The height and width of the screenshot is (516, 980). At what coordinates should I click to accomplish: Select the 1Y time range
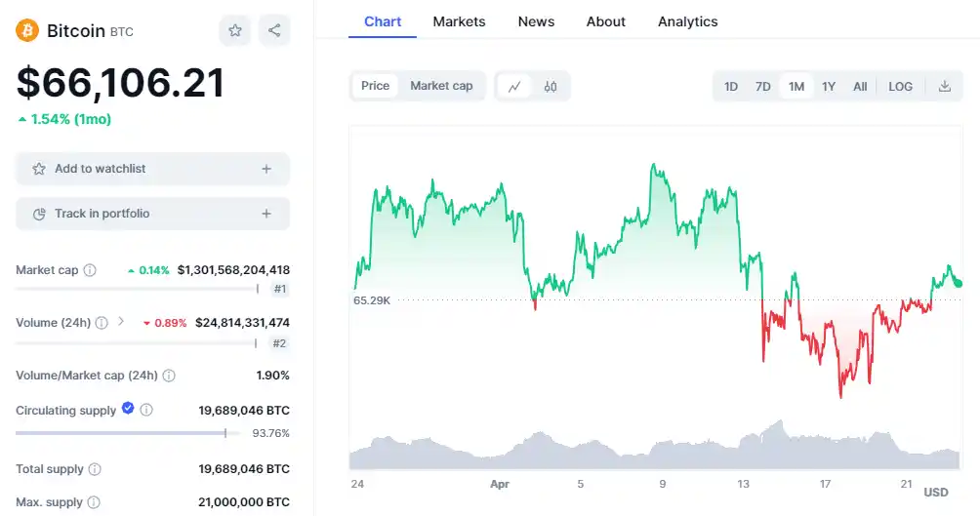pyautogui.click(x=829, y=87)
